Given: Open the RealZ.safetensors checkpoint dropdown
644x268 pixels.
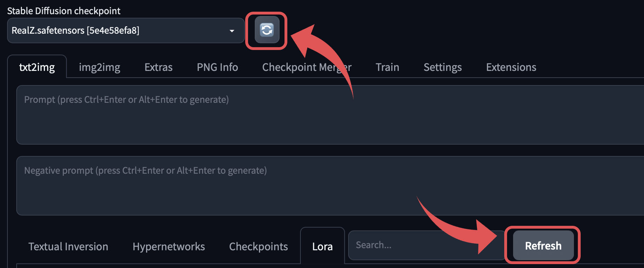Looking at the screenshot, I should (120, 30).
